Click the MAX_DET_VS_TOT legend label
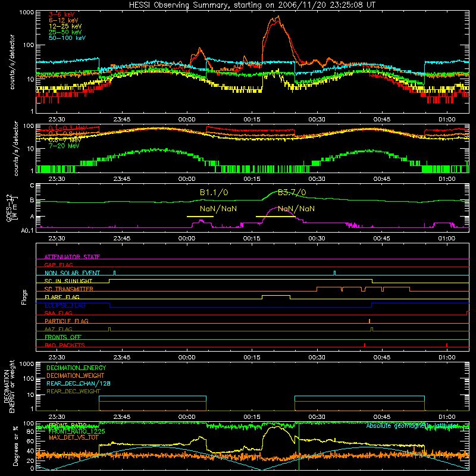 tap(74, 437)
